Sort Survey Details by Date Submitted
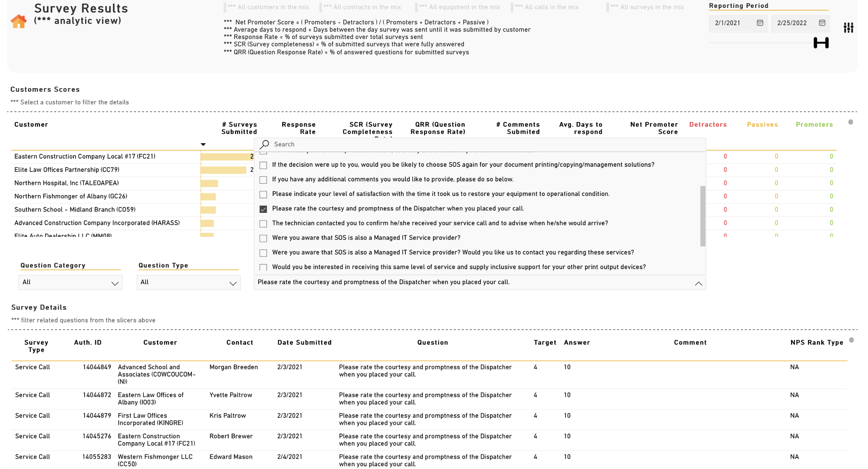Image resolution: width=868 pixels, height=469 pixels. pyautogui.click(x=304, y=342)
